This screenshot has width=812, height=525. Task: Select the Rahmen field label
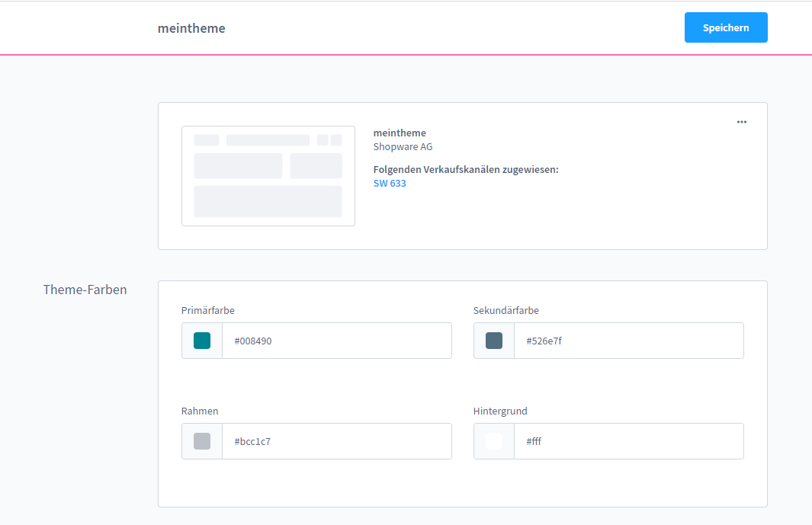[200, 411]
